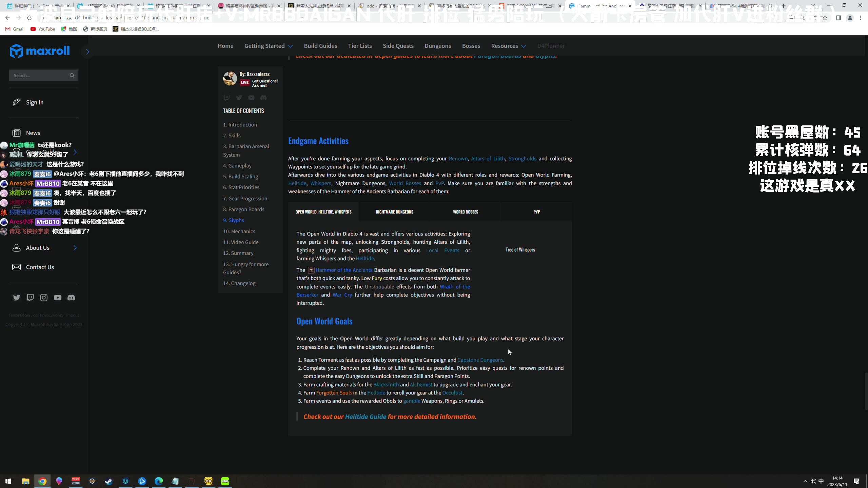The width and height of the screenshot is (868, 488).
Task: Open the author's YouTube icon
Action: [x=251, y=98]
